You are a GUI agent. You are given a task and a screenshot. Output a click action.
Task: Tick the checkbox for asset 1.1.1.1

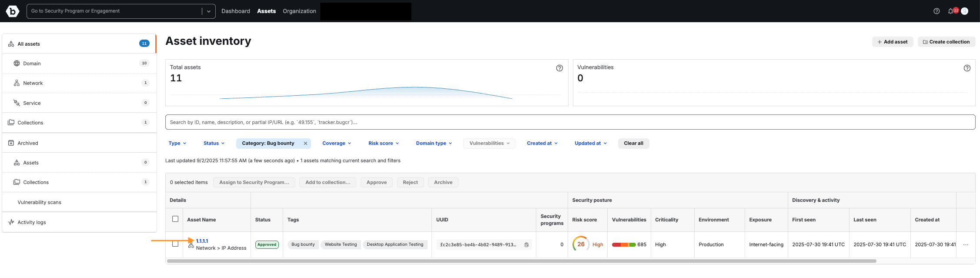(x=175, y=244)
